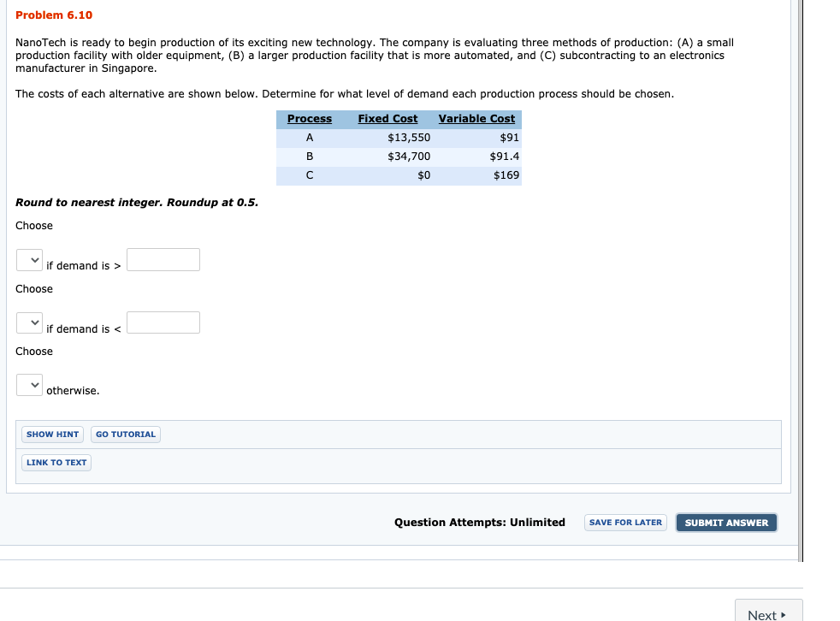Select Process A row in the table
Viewport: 840px width, 621px height.
pos(308,137)
